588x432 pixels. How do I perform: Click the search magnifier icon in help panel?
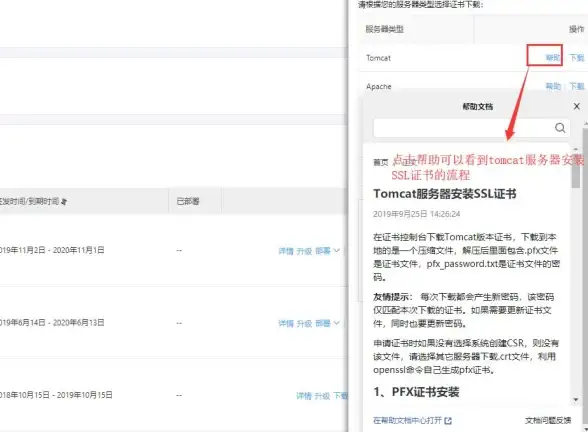(560, 128)
